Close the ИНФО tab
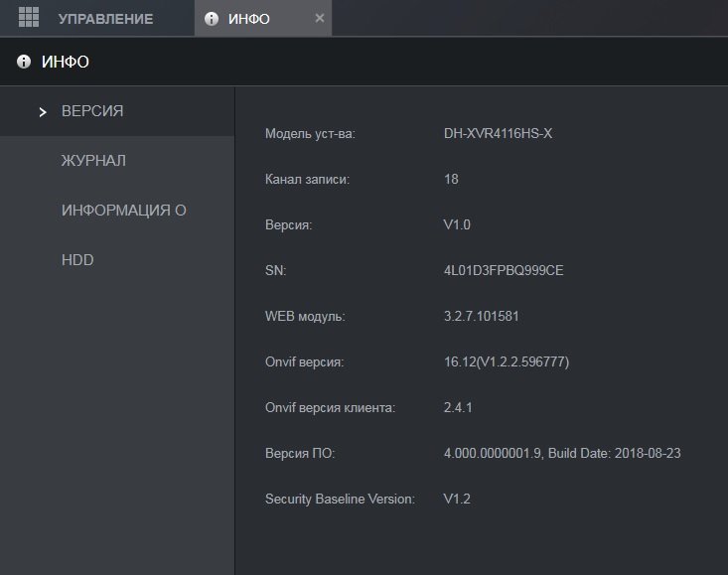Image resolution: width=728 pixels, height=575 pixels. [319, 19]
